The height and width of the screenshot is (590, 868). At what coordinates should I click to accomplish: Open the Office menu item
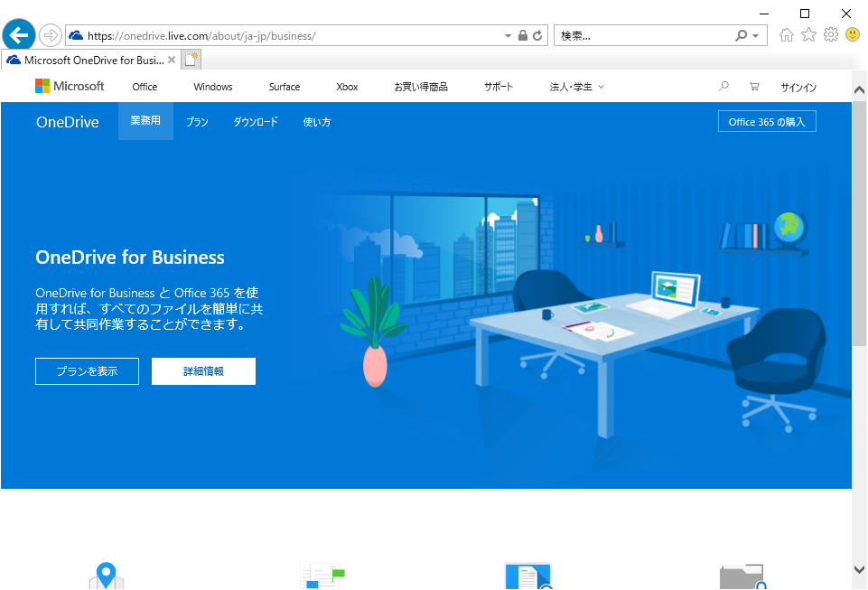point(145,87)
